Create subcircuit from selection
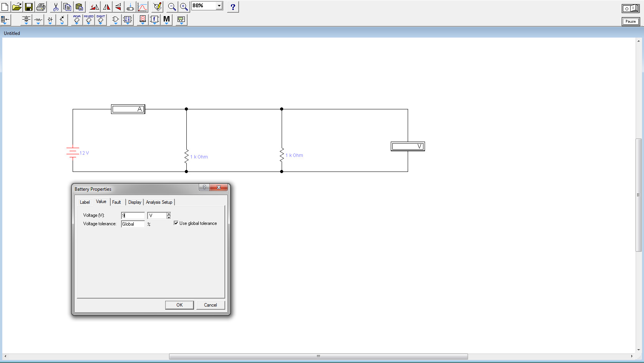 [130, 7]
